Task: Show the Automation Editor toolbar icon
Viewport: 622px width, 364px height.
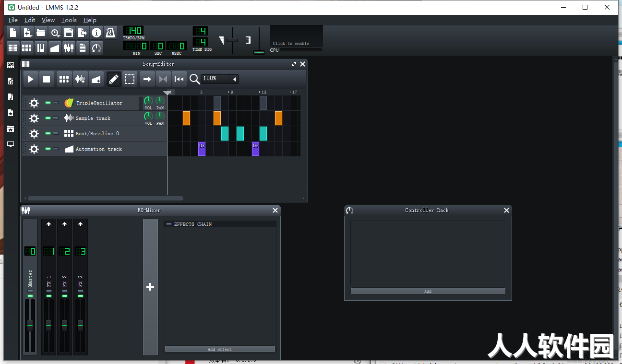Action: (x=55, y=47)
